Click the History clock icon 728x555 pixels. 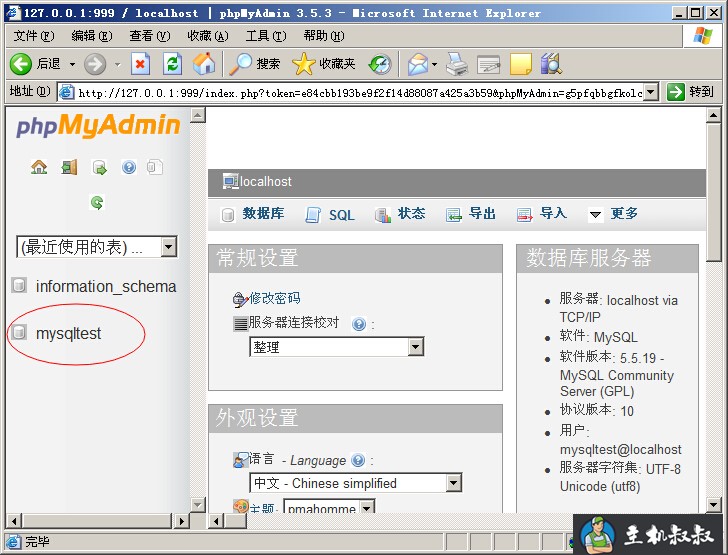pos(380,64)
